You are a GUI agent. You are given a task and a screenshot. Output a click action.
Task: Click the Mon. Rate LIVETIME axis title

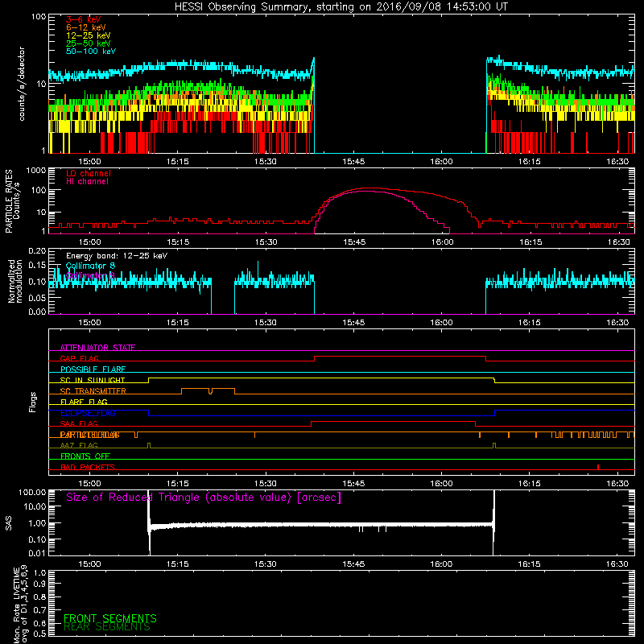coord(21,605)
